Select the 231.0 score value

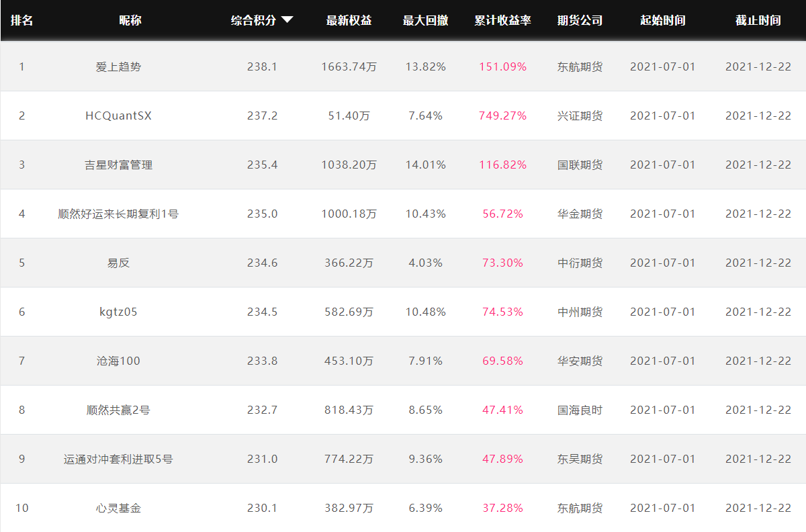click(x=262, y=459)
